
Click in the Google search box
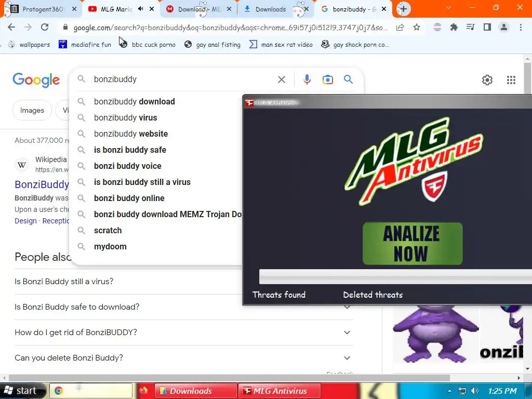(x=183, y=79)
